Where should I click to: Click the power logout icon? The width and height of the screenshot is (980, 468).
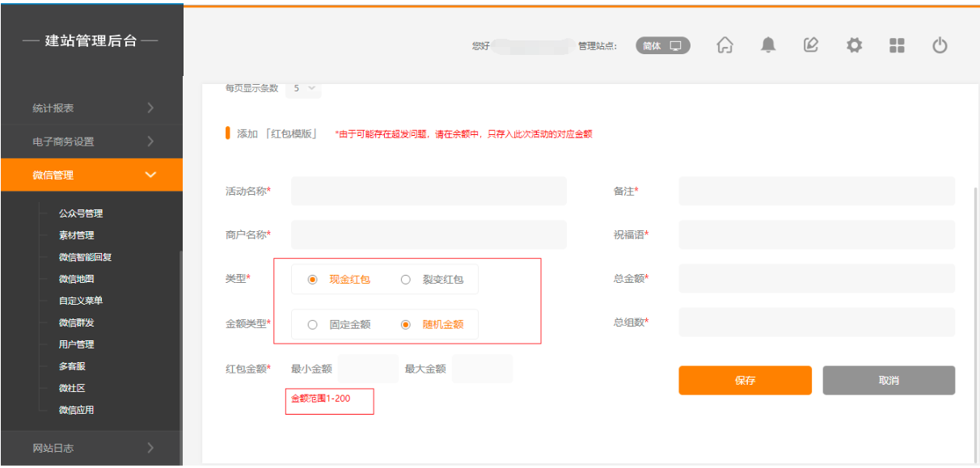(940, 46)
